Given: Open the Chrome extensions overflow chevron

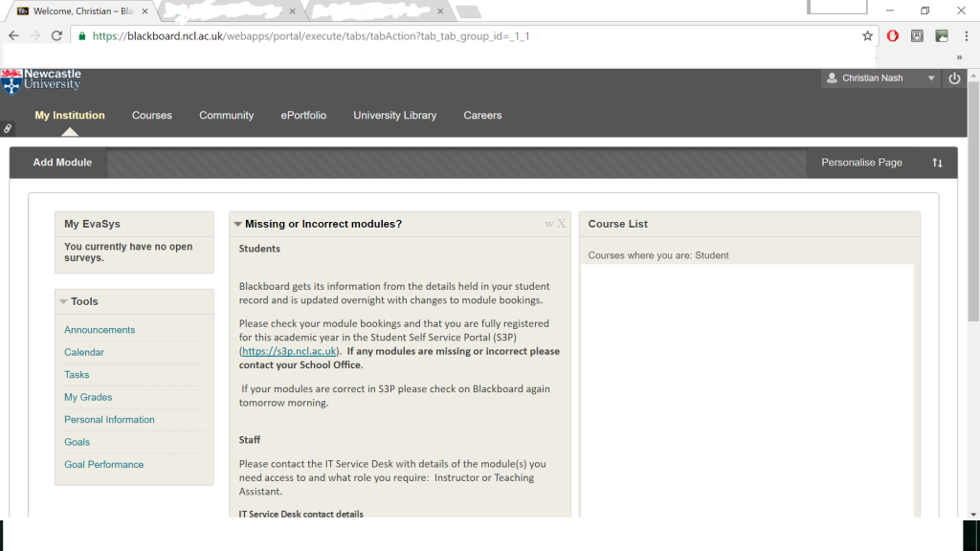Looking at the screenshot, I should pyautogui.click(x=959, y=57).
